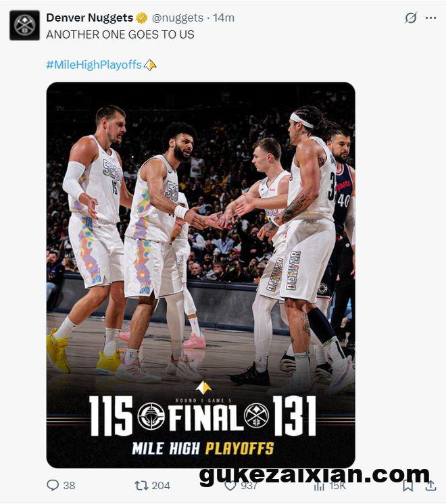This screenshot has height=504, width=446.
Task: Open the Denver Nuggets profile avatar
Action: click(24, 25)
